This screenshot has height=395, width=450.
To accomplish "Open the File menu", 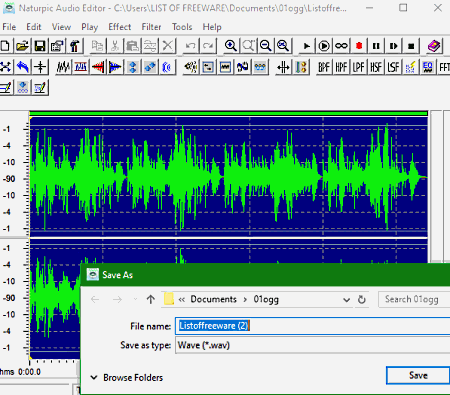I will coord(9,27).
